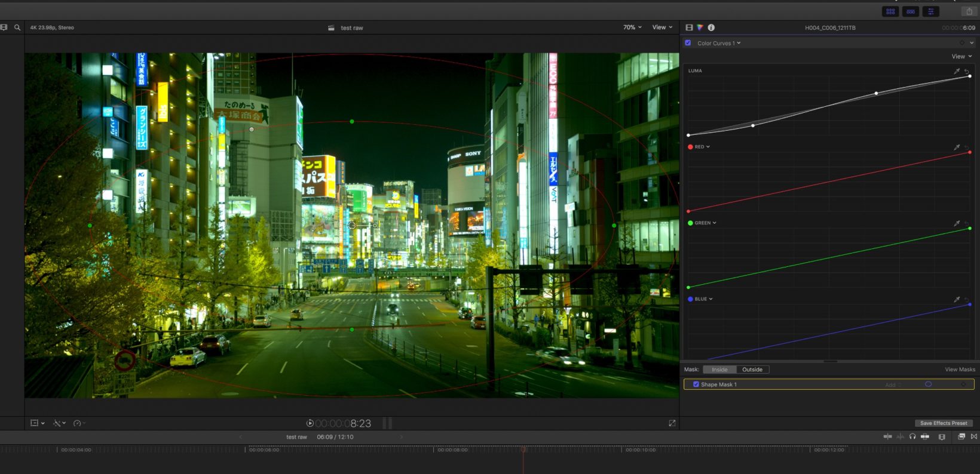
Task: Switch mask to Outside
Action: (x=752, y=370)
